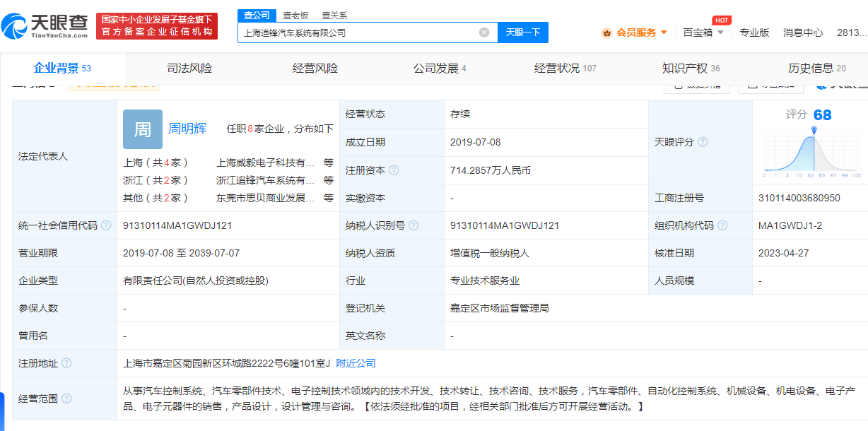Open 消息中心

coord(803,33)
